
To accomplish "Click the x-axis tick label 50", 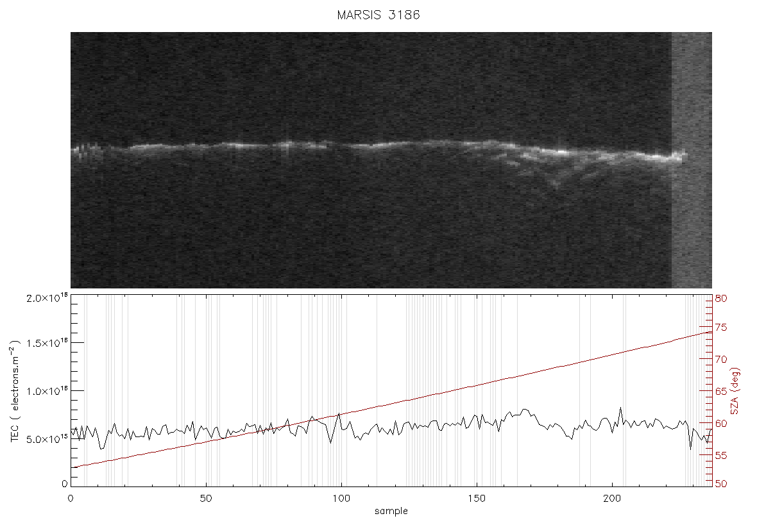I will (206, 498).
